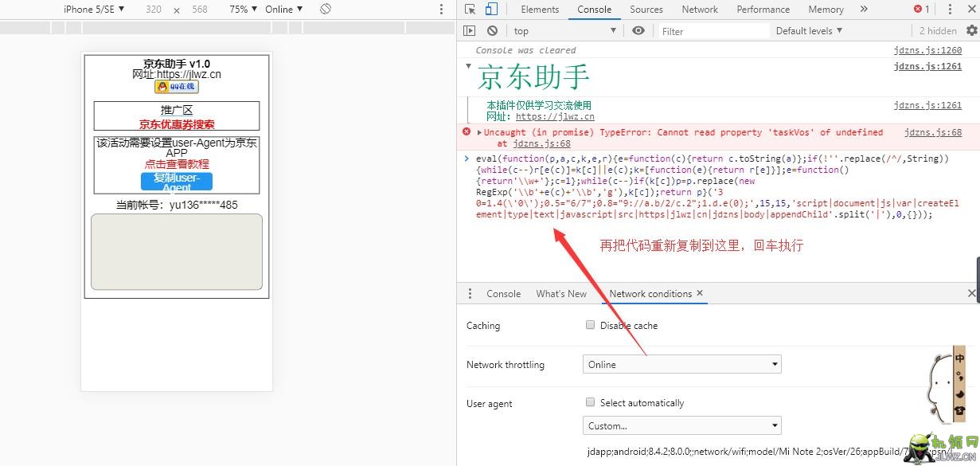
Task: Open the https://jlwz.cn link in console
Action: pyautogui.click(x=555, y=116)
